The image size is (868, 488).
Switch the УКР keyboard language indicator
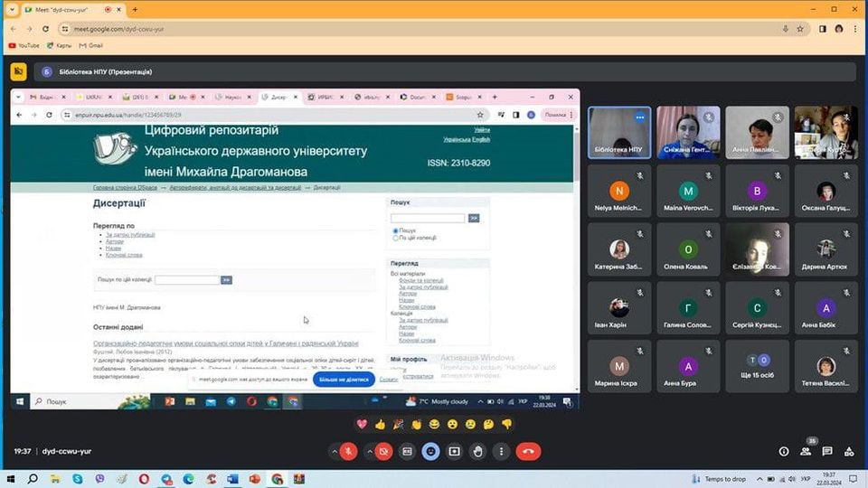point(806,479)
